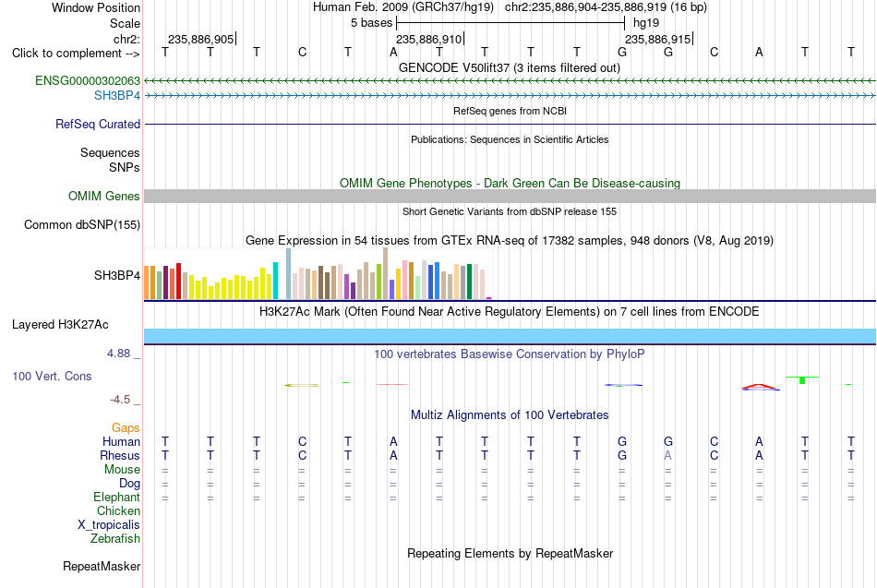Viewport: 877px width, 588px height.
Task: Click the Mouse alignment row label
Action: tap(122, 470)
